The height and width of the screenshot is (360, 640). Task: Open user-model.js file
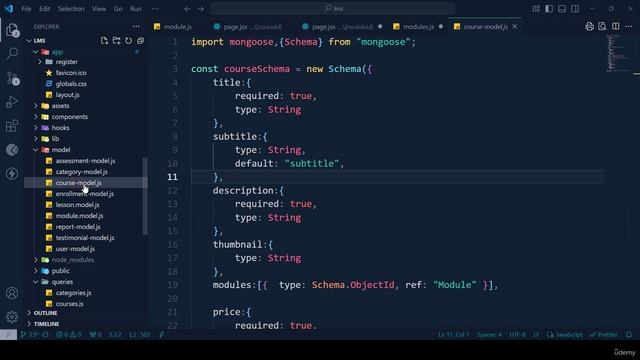point(75,249)
